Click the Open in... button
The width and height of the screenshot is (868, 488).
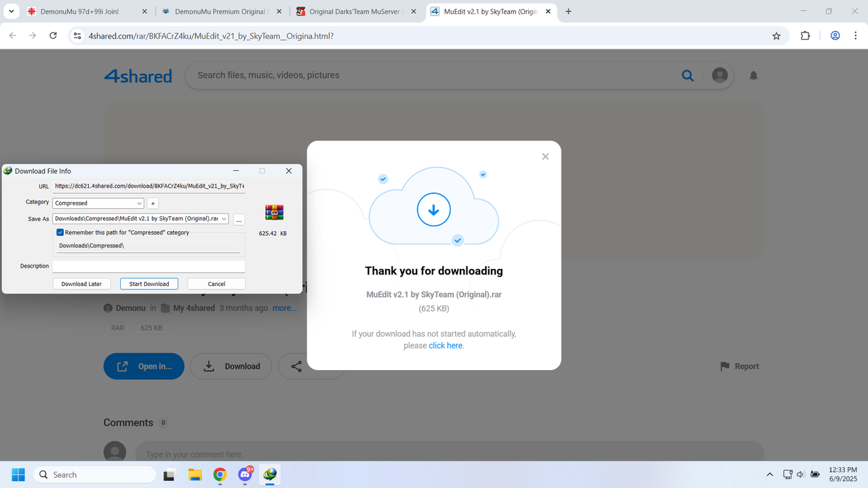coord(144,366)
